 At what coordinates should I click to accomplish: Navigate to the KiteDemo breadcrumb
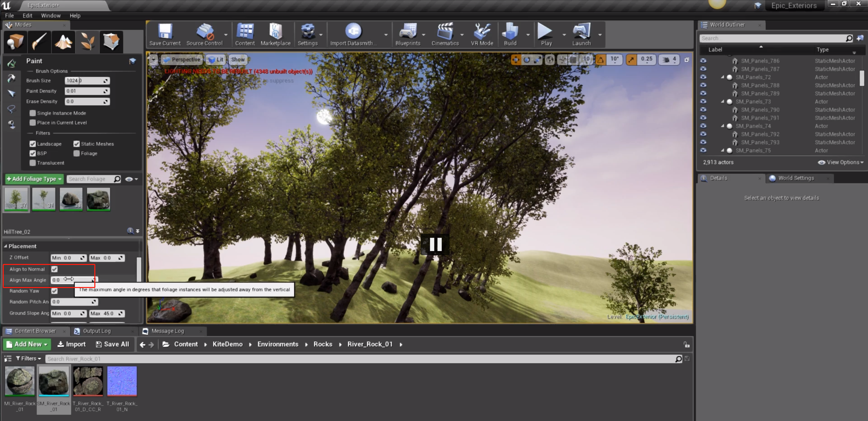pyautogui.click(x=227, y=344)
